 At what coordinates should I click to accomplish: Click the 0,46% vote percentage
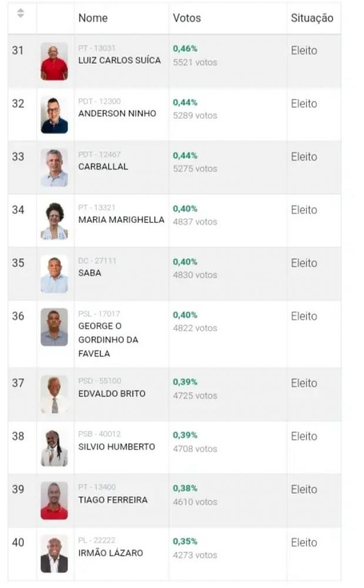pyautogui.click(x=185, y=49)
